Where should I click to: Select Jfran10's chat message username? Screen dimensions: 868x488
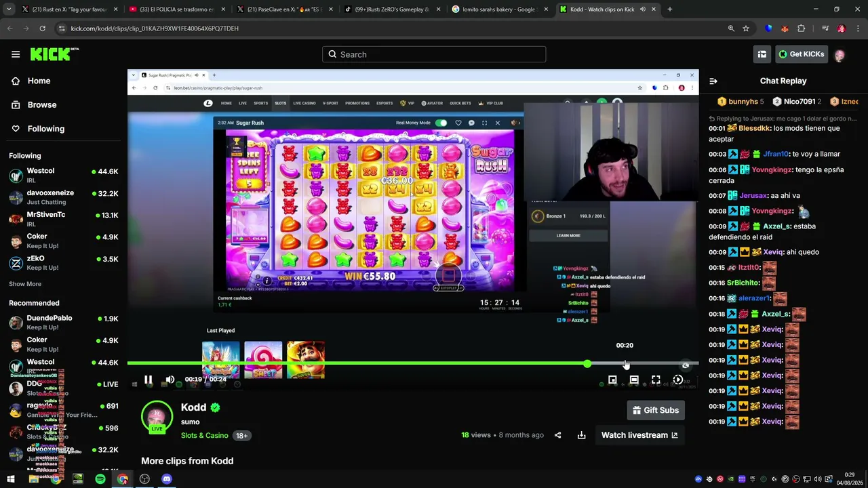point(776,155)
